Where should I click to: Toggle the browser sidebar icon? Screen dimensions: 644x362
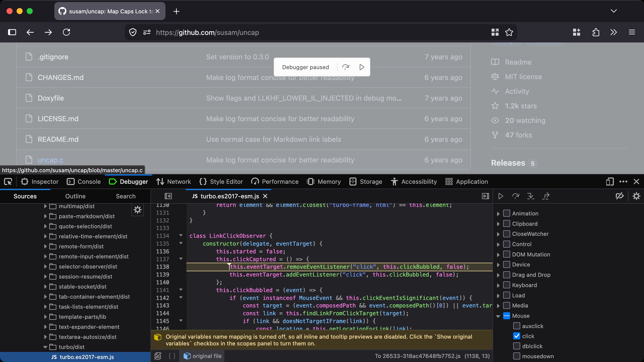pyautogui.click(x=12, y=32)
